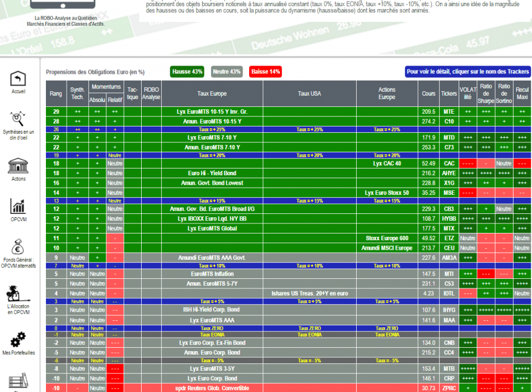Click cours value 107.6
Screen dimensions: 532x392
pos(428,310)
